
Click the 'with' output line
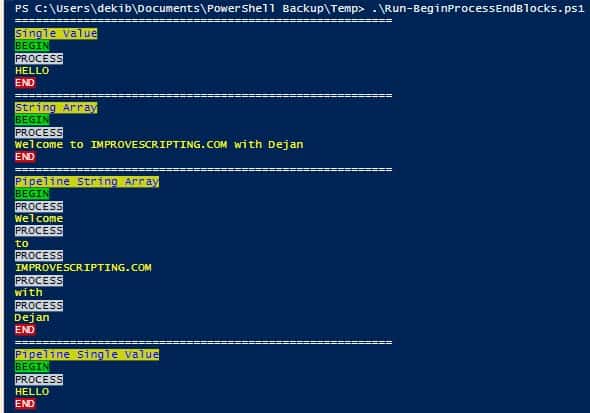tap(29, 292)
